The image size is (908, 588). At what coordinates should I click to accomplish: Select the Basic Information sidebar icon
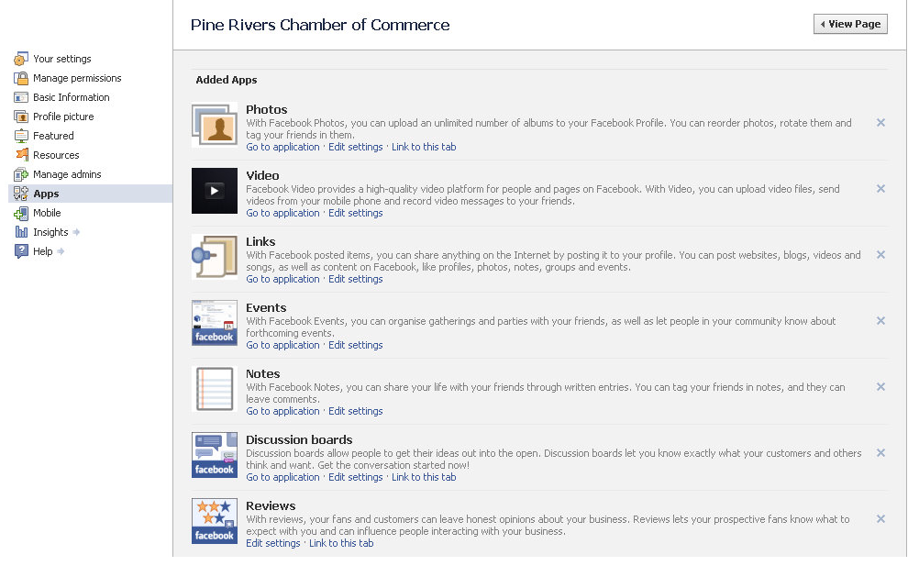tap(19, 97)
